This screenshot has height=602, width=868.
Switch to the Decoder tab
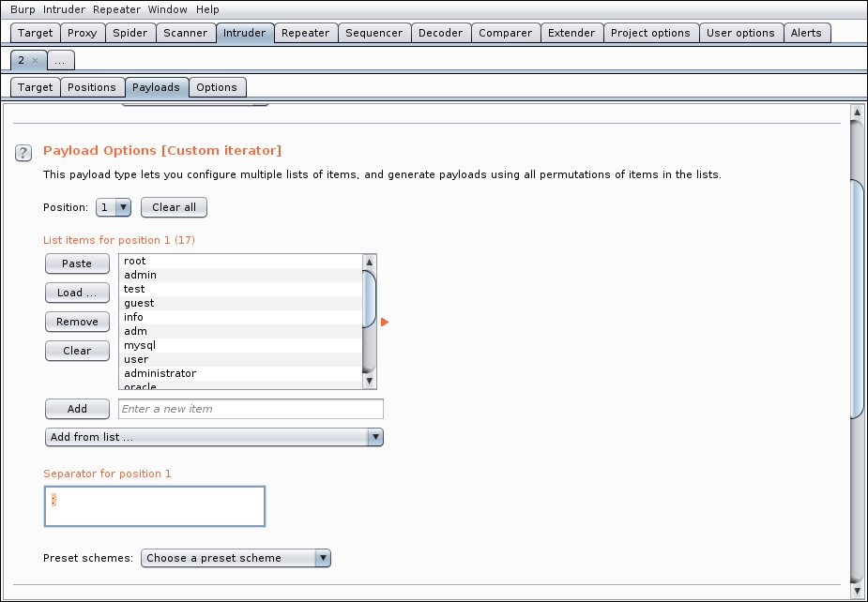[441, 33]
